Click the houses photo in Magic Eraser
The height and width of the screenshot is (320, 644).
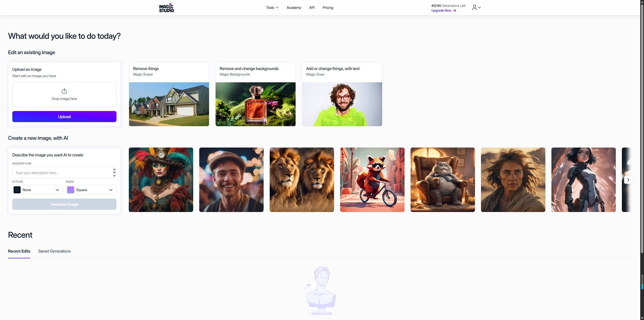169,104
